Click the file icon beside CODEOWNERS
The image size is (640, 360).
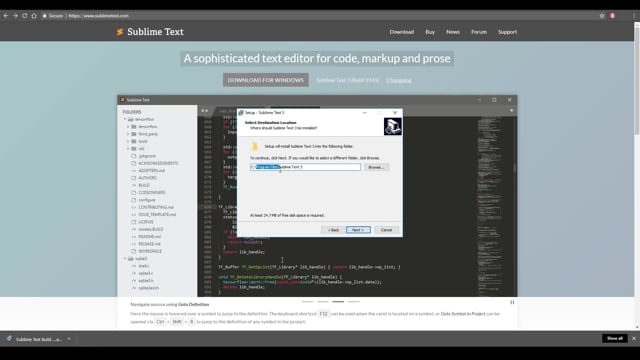click(133, 193)
